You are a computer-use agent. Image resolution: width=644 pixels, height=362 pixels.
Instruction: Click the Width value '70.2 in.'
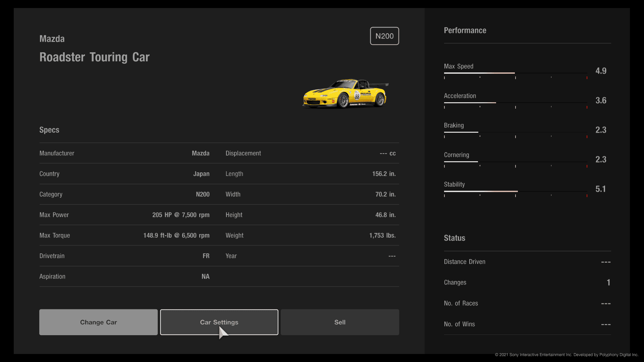point(386,194)
